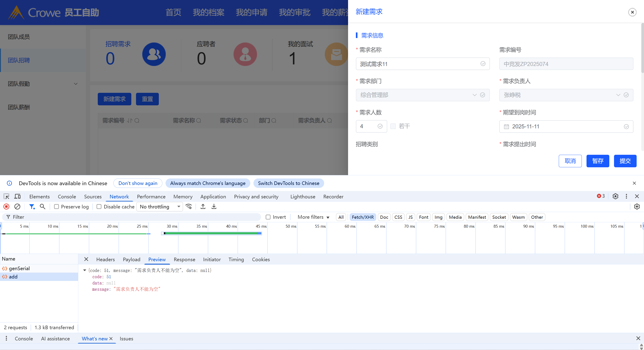This screenshot has height=350, width=644.
Task: Open the Console panel tab
Action: (x=67, y=197)
